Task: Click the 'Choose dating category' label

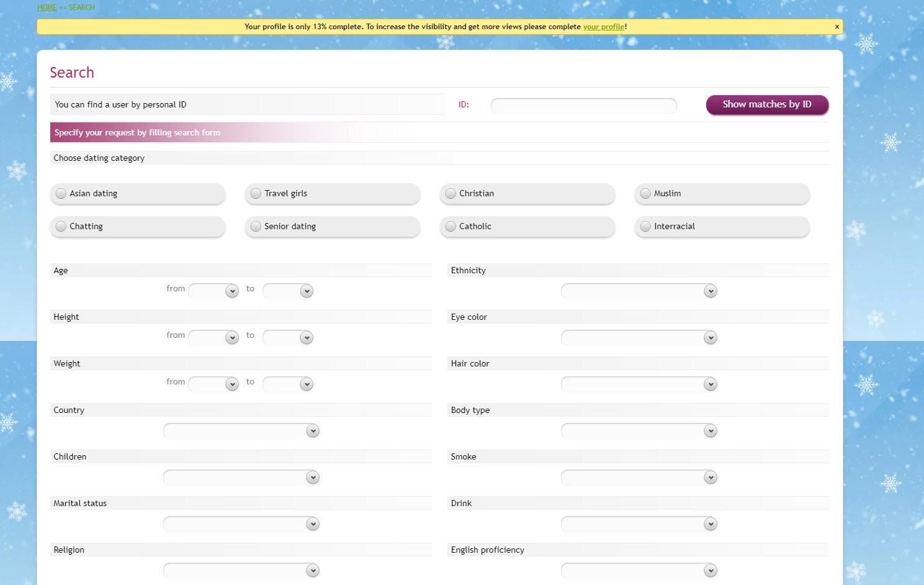Action: (99, 158)
